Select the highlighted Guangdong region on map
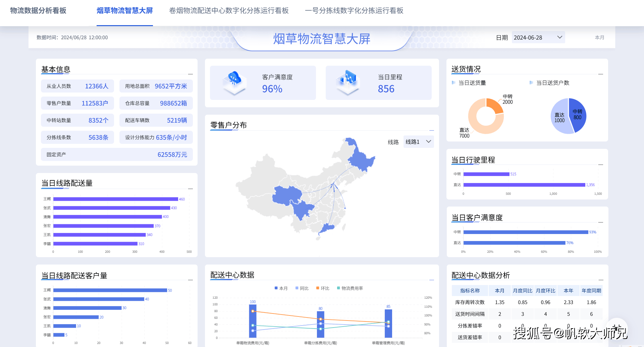Screen dimensions: 644x347 (327, 228)
